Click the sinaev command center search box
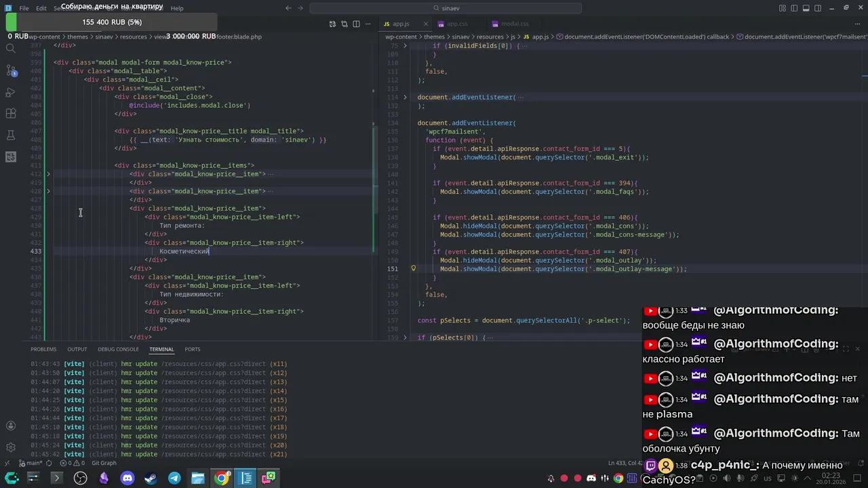The height and width of the screenshot is (488, 868). click(x=446, y=8)
